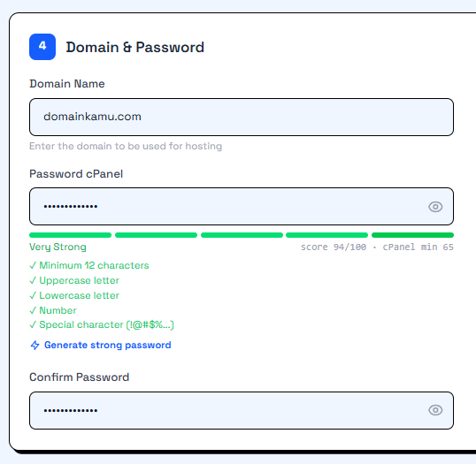
Task: Click Generate strong password link
Action: point(107,345)
